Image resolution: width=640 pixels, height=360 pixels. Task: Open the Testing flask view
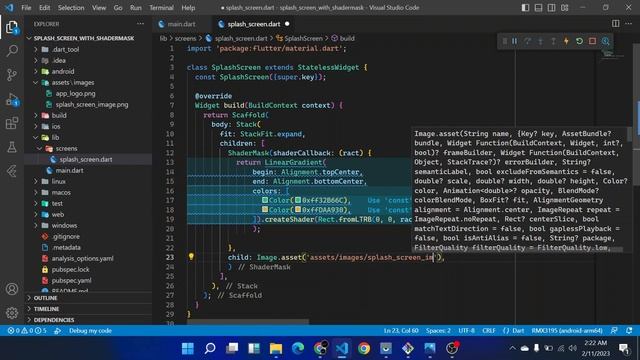click(12, 147)
